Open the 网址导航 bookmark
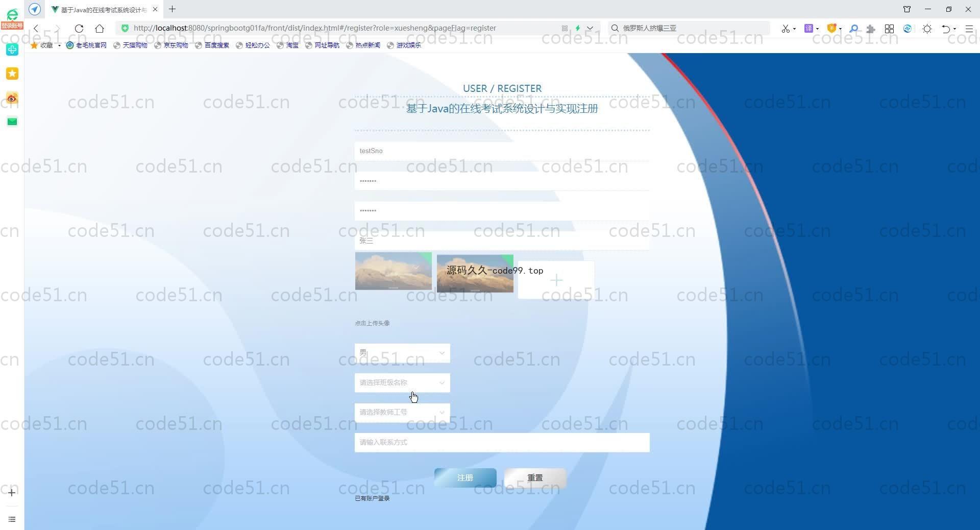Image resolution: width=980 pixels, height=530 pixels. (x=322, y=45)
